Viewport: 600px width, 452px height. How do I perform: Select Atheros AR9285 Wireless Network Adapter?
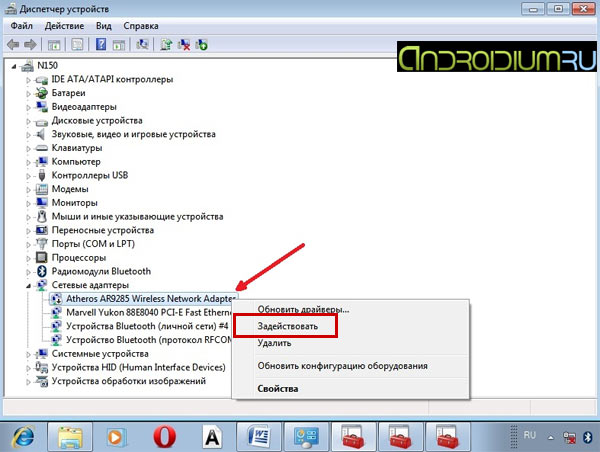(151, 299)
